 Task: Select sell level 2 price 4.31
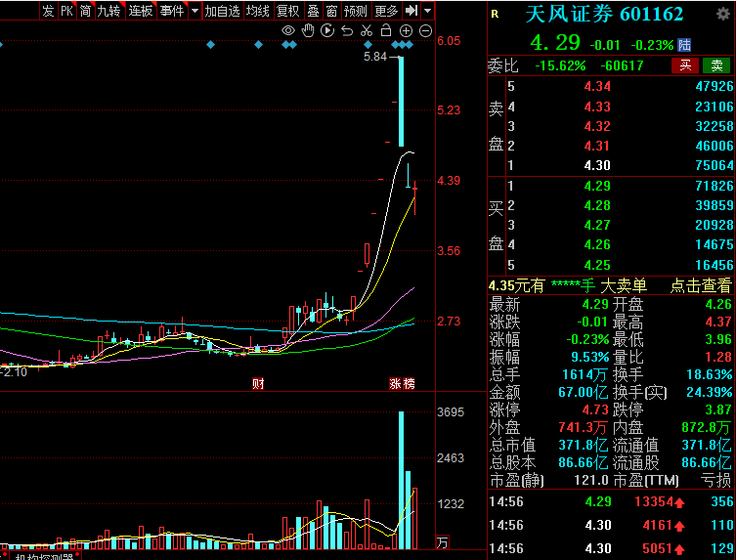(597, 146)
